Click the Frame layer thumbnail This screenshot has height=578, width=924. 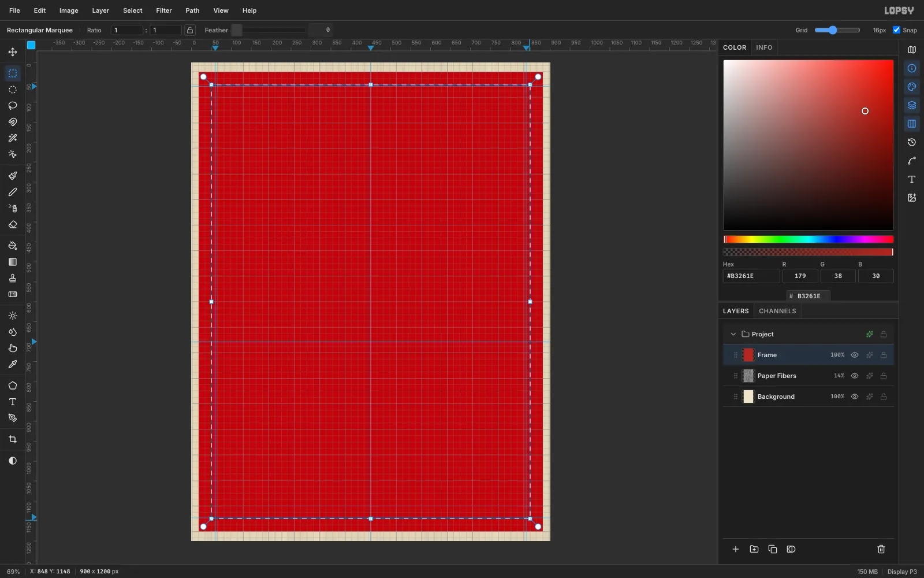pyautogui.click(x=748, y=355)
